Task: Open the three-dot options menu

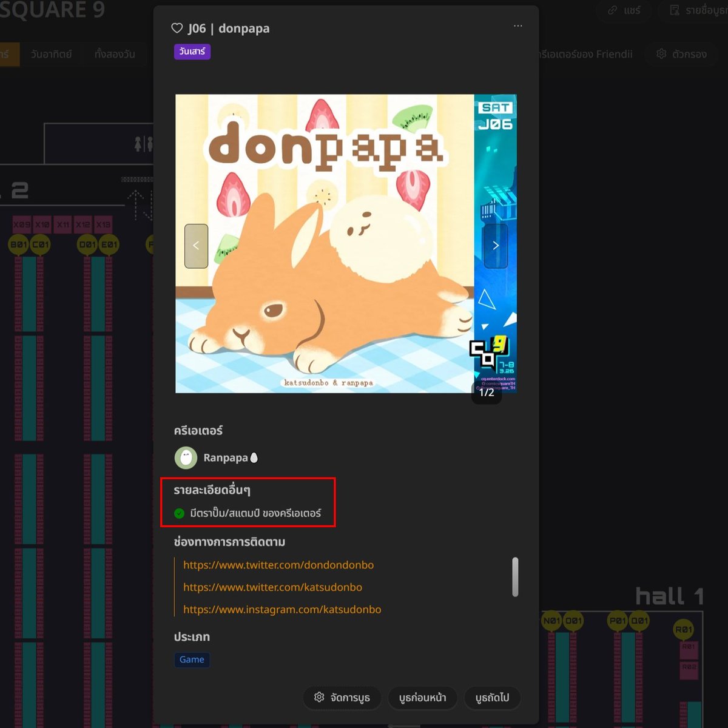Action: tap(517, 26)
